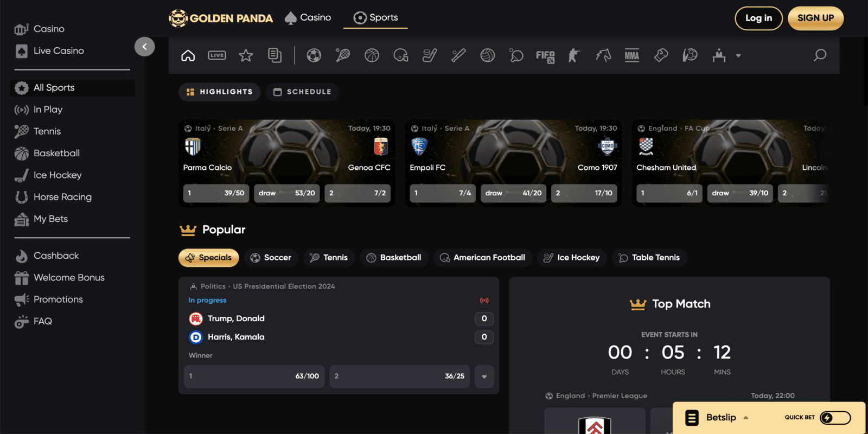
Task: Select the American football helmet icon
Action: [400, 55]
